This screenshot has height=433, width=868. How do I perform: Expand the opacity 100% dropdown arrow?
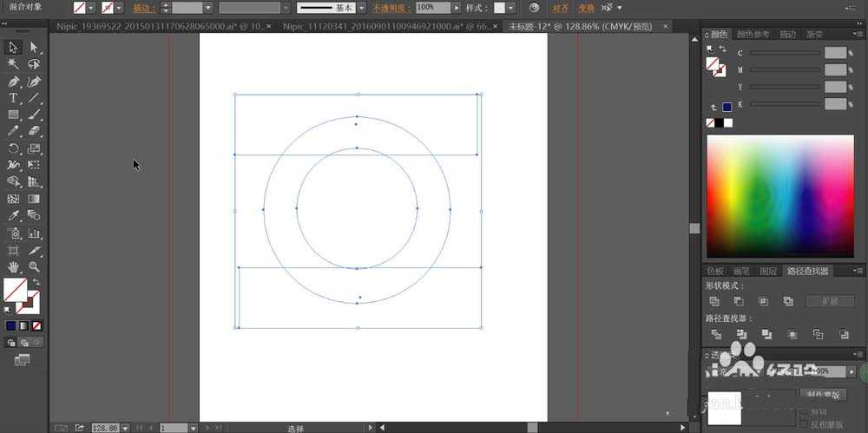pyautogui.click(x=457, y=7)
